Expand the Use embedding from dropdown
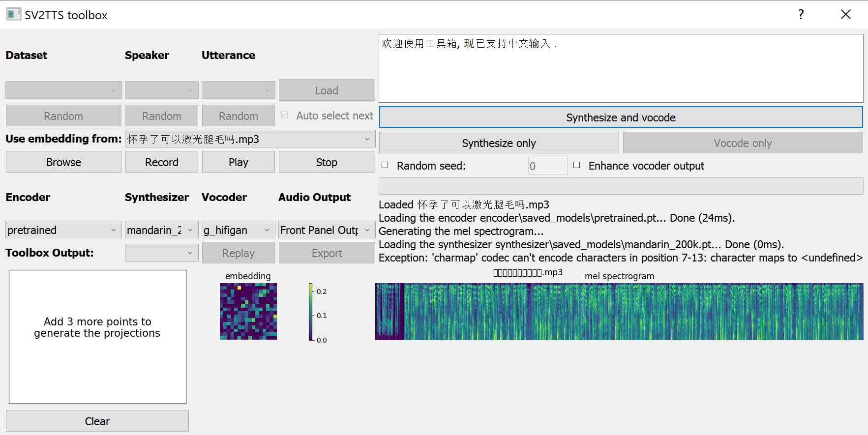Image resolution: width=868 pixels, height=435 pixels. pyautogui.click(x=250, y=139)
